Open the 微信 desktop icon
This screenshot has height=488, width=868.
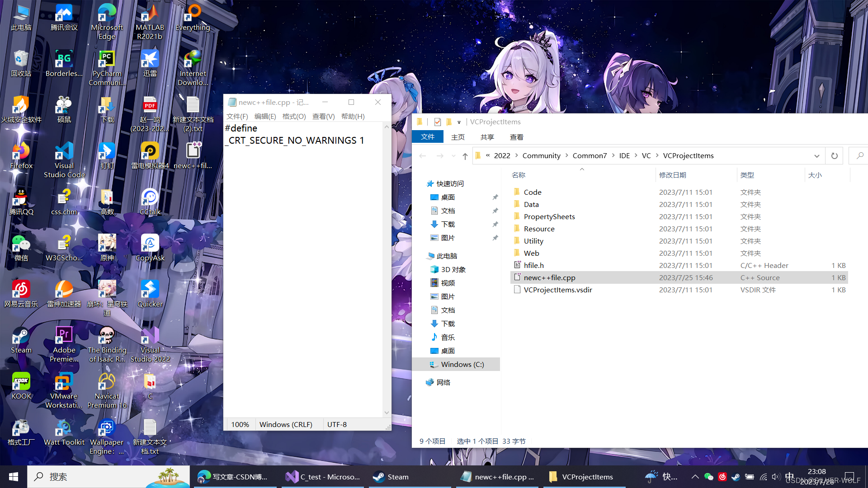coord(21,248)
